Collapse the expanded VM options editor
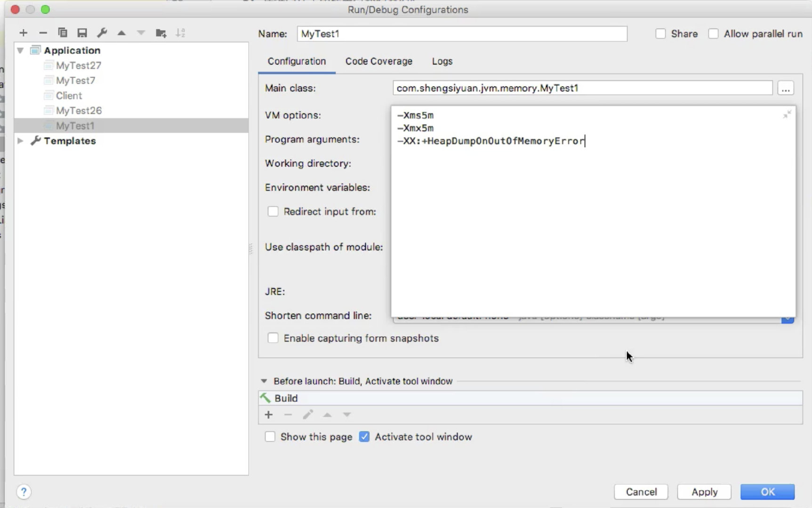Screen dimensions: 812x508 (787, 114)
